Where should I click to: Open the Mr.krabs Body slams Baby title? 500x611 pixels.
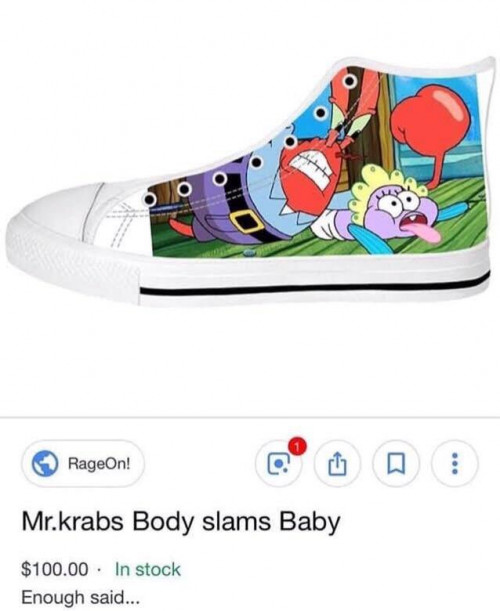181,522
